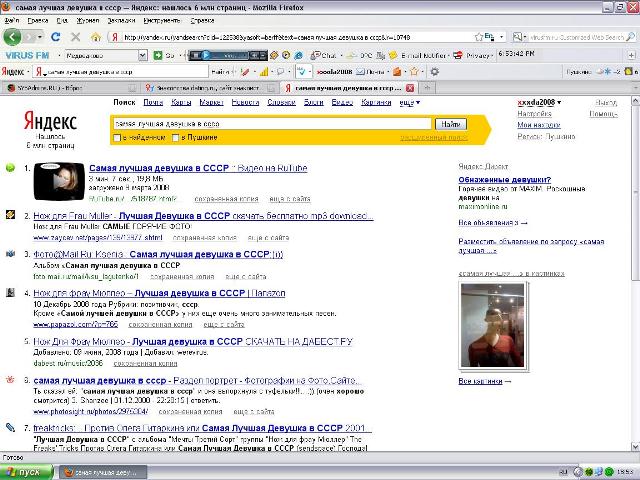Open the address bar history dropdown arrow

click(x=502, y=37)
